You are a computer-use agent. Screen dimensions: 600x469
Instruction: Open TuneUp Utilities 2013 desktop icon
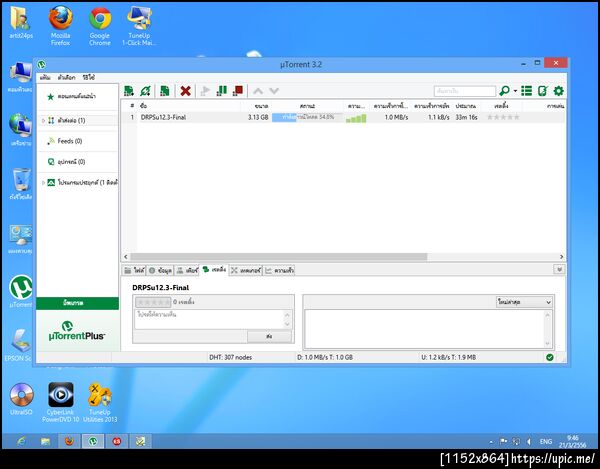(100, 402)
